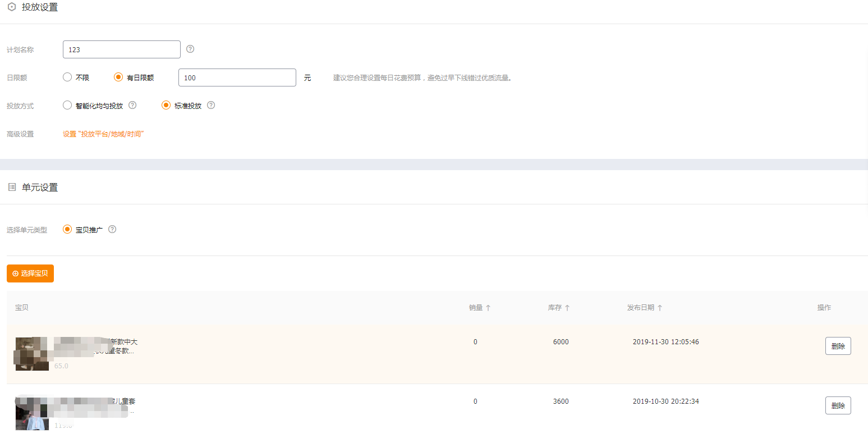
Task: Sort by 发布日期 column arrow
Action: (660, 308)
